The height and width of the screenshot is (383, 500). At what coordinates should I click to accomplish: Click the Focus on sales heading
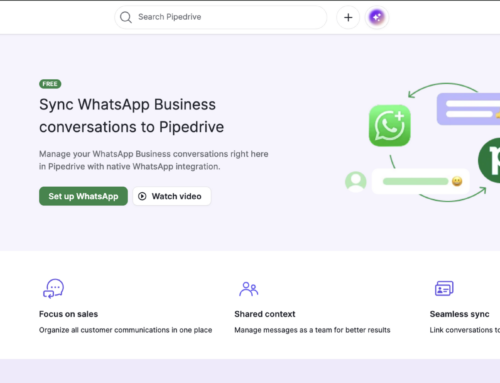point(68,314)
